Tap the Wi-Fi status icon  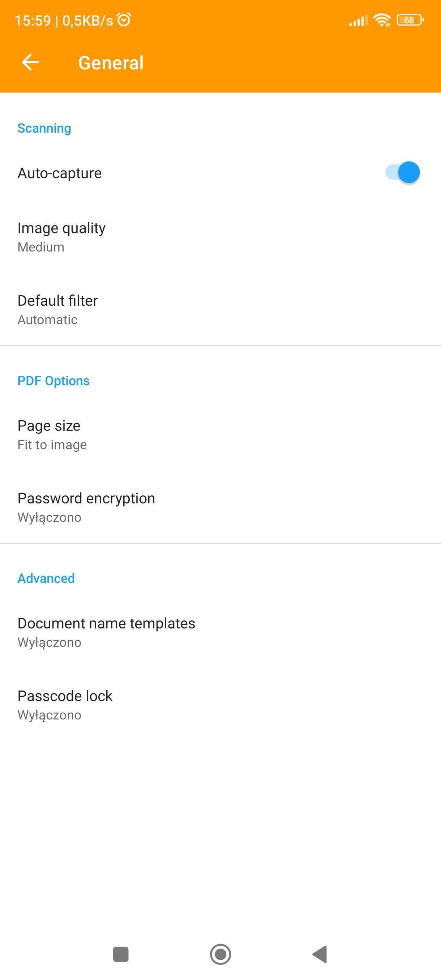click(x=382, y=20)
